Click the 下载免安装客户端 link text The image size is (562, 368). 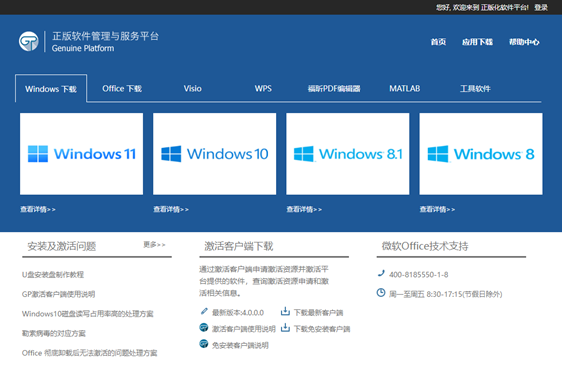tap(322, 329)
